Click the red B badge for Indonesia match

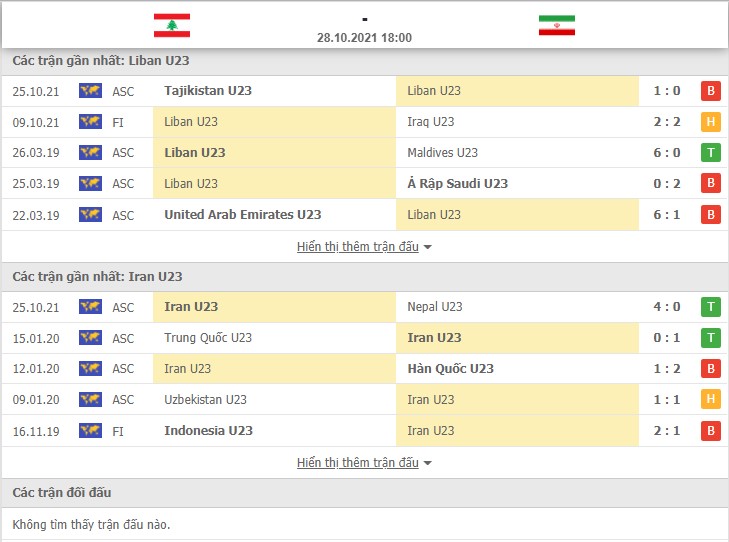tap(710, 431)
